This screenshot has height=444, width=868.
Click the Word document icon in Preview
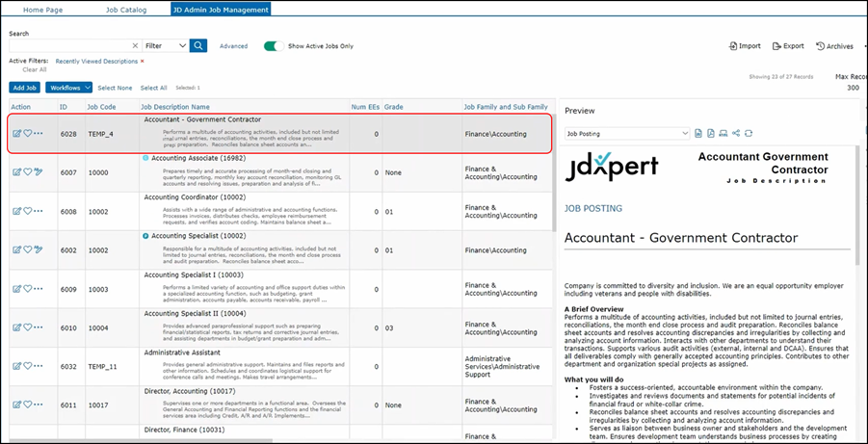pos(697,133)
